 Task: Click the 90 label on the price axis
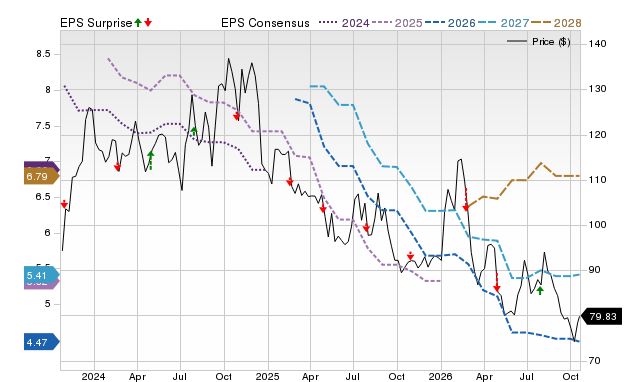(595, 270)
